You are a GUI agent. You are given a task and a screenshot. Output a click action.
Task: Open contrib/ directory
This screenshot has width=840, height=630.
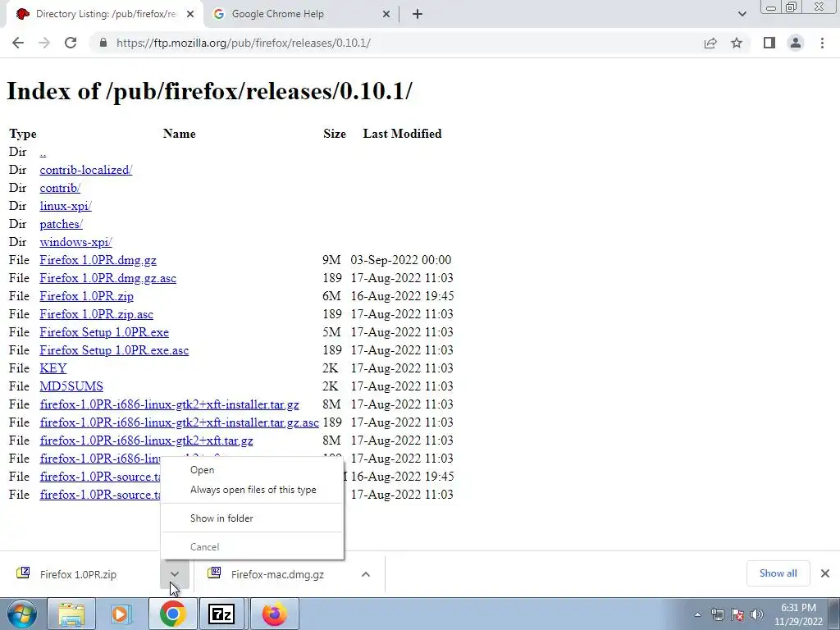[60, 188]
